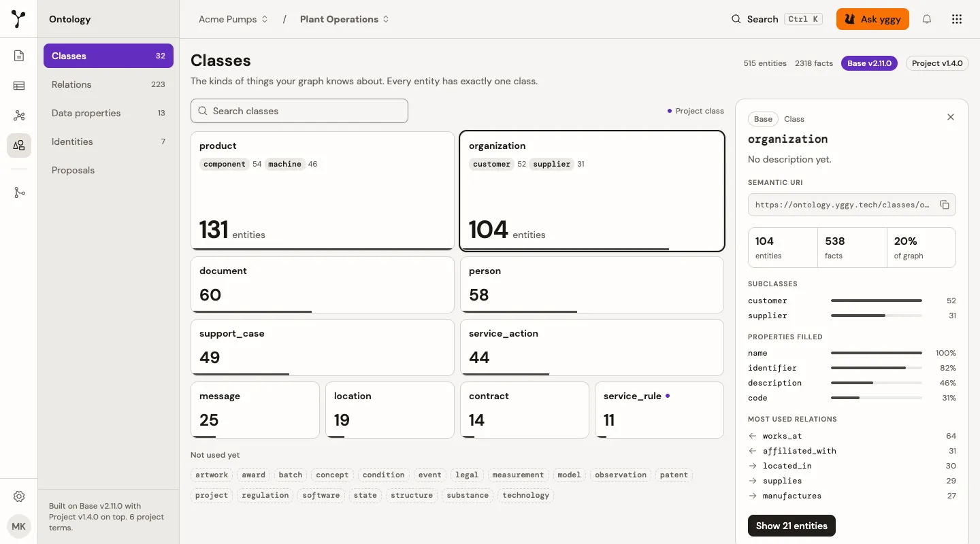Click the yggy logo in the left rail

coord(19,19)
